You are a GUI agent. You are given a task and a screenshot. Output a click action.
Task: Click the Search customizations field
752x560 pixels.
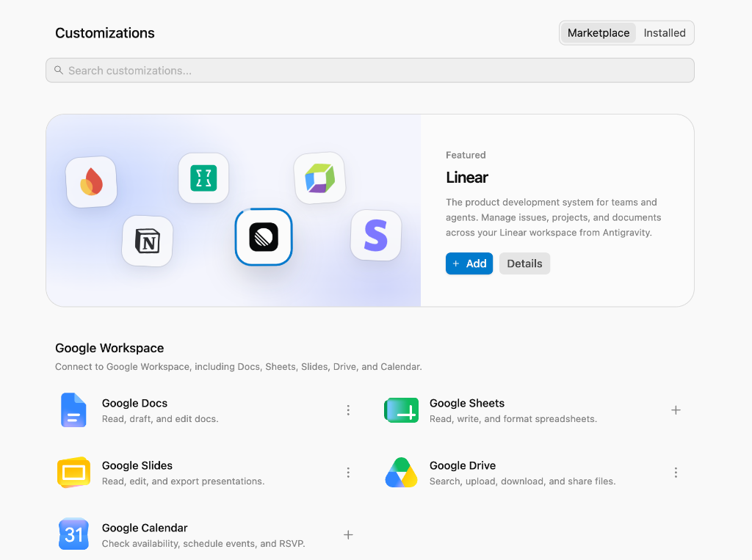(x=370, y=70)
